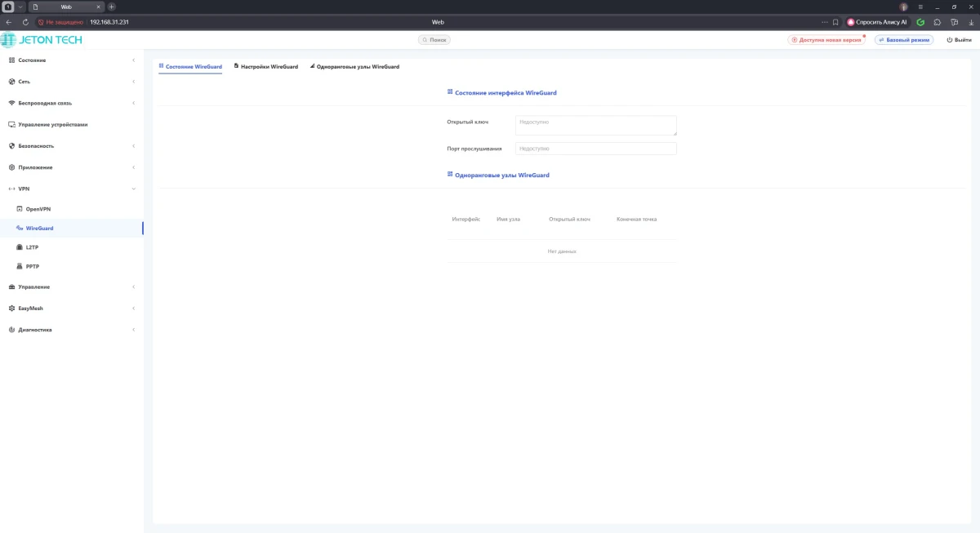This screenshot has height=533, width=980.
Task: Expand the Состояние section chevron
Action: (133, 60)
